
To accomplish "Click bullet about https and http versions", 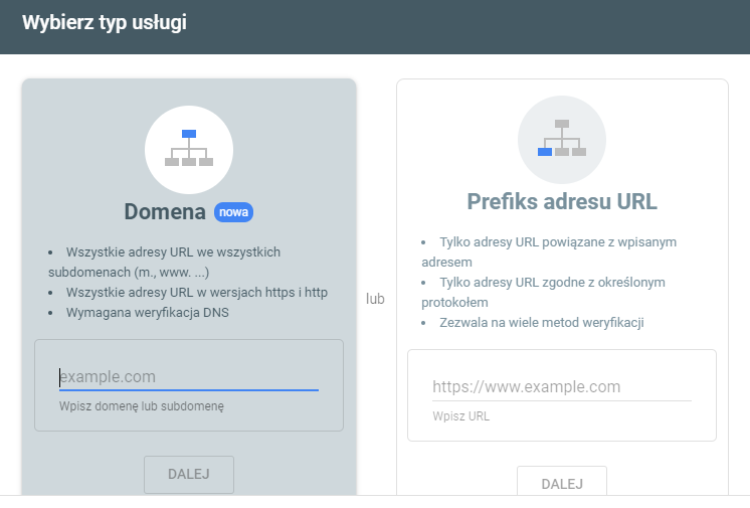I will pyautogui.click(x=195, y=293).
